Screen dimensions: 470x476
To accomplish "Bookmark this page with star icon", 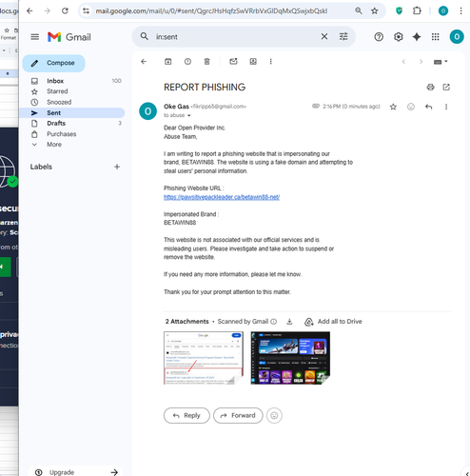I will pos(375,10).
